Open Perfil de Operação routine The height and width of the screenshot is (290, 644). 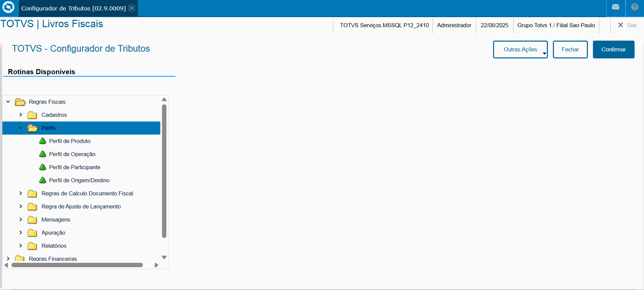click(x=72, y=154)
